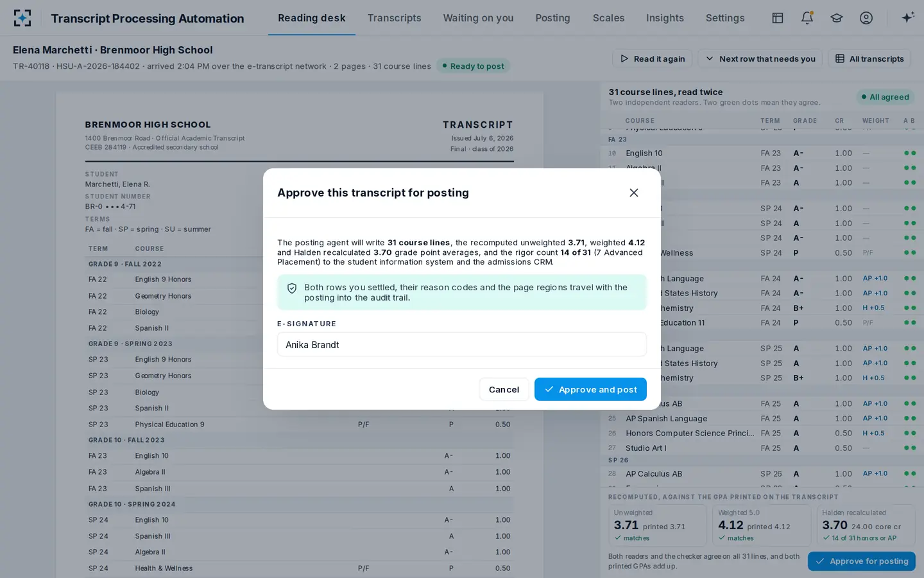924x578 pixels.
Task: Open the table layout view icon
Action: [x=778, y=18]
